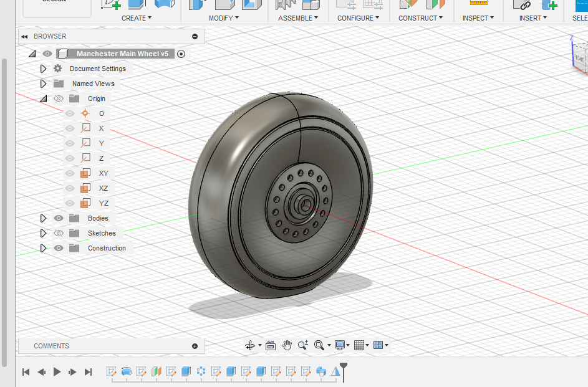Open the CREATE menu
The image size is (588, 387).
point(137,18)
